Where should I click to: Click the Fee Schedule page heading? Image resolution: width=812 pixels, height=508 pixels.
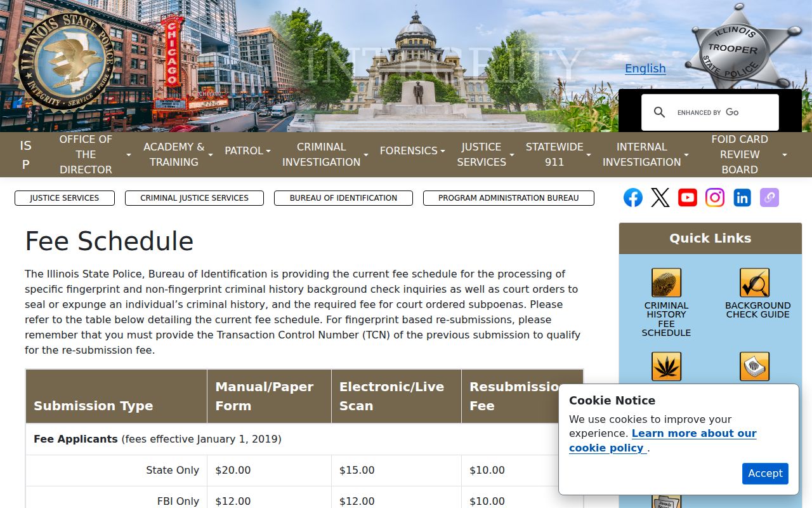[109, 241]
